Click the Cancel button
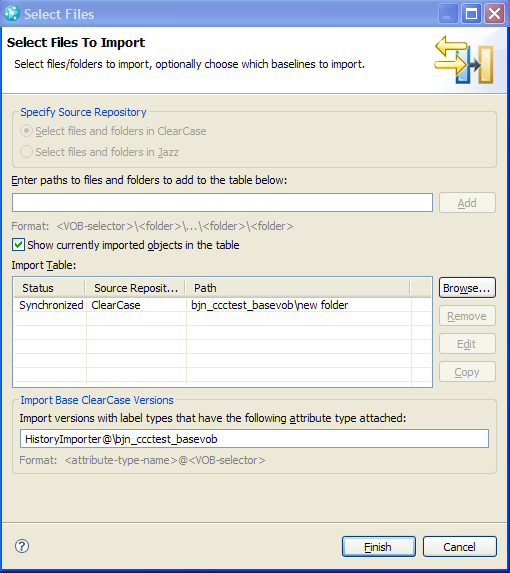510x573 pixels. click(x=460, y=547)
